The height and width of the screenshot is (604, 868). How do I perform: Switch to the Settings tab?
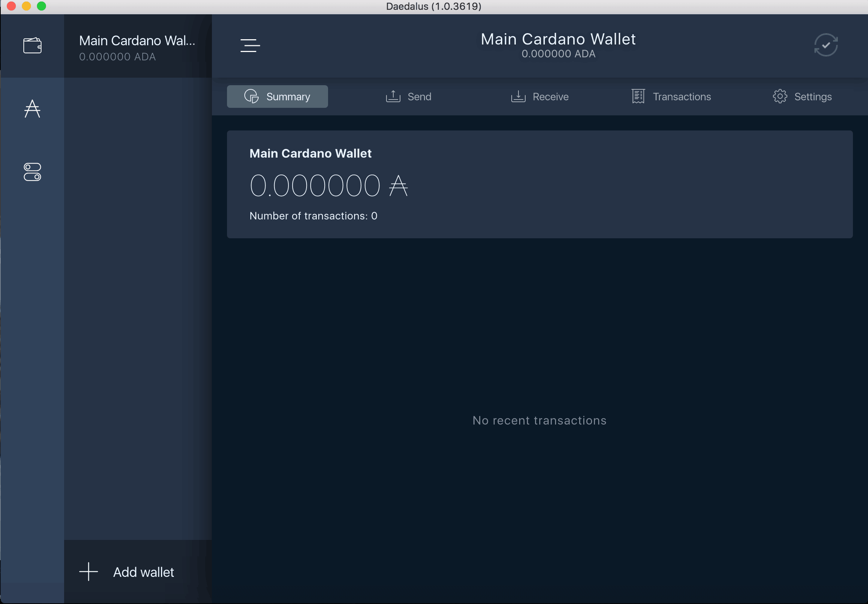[802, 96]
